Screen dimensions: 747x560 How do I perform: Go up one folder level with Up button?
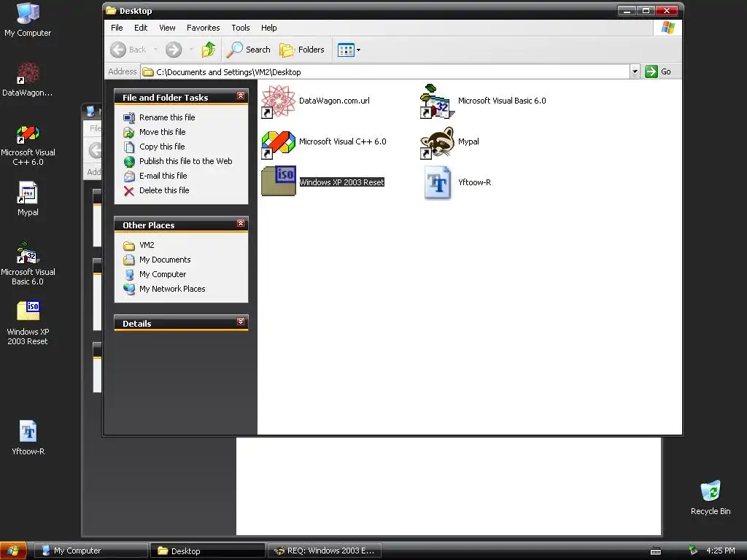click(209, 50)
